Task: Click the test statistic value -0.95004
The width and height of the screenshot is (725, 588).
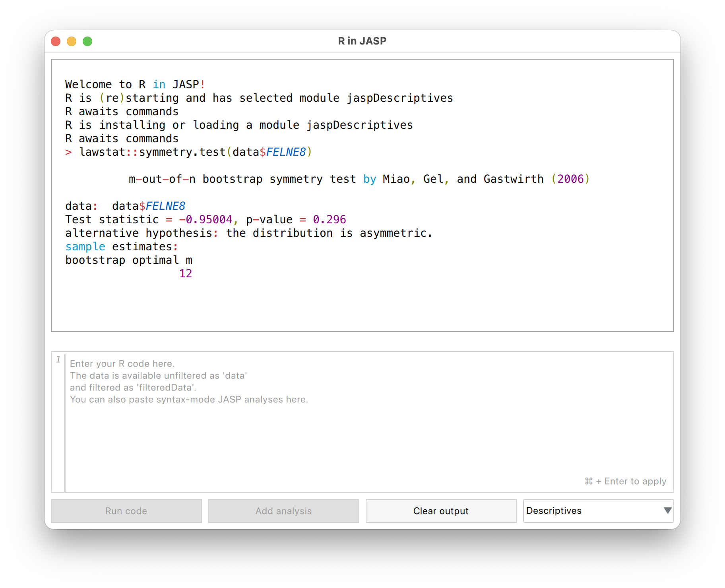Action: pyautogui.click(x=205, y=220)
